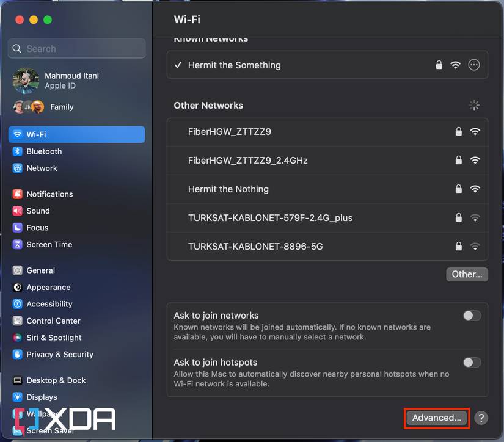This screenshot has height=442, width=504.
Task: Click the General gear icon
Action: coord(17,270)
